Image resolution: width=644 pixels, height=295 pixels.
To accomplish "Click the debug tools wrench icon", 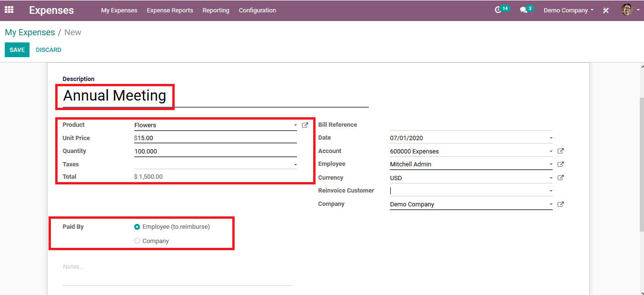I will tap(606, 10).
